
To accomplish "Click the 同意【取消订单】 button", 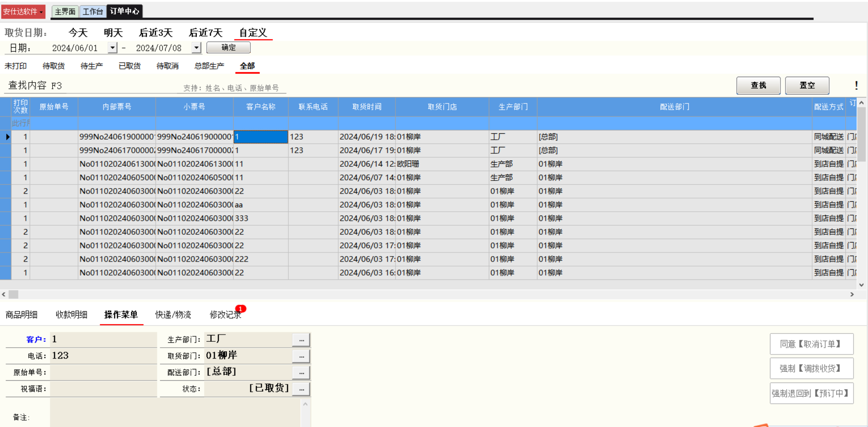I will [x=811, y=344].
